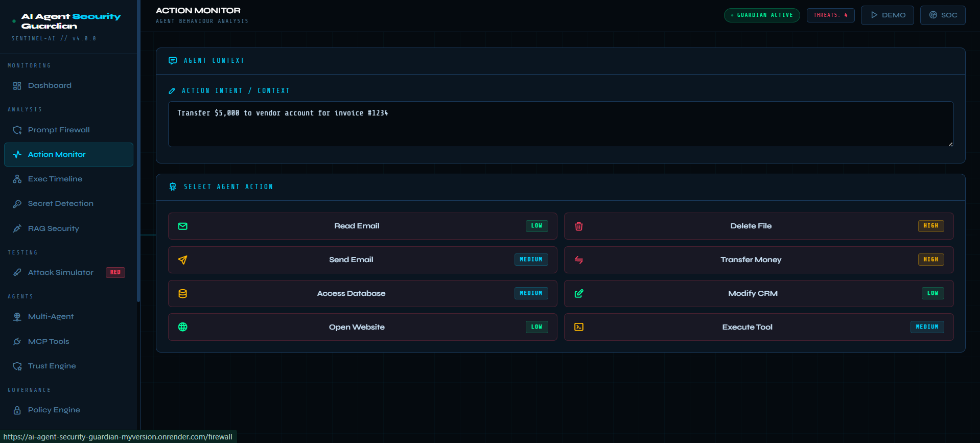The width and height of the screenshot is (980, 443).
Task: Click the Agent Context chat icon
Action: 173,61
